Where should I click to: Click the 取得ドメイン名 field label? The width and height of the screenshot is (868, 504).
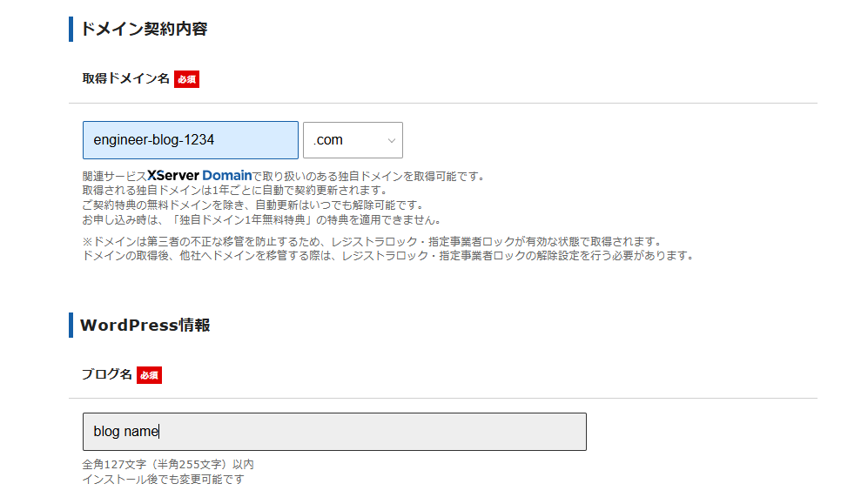pyautogui.click(x=125, y=78)
